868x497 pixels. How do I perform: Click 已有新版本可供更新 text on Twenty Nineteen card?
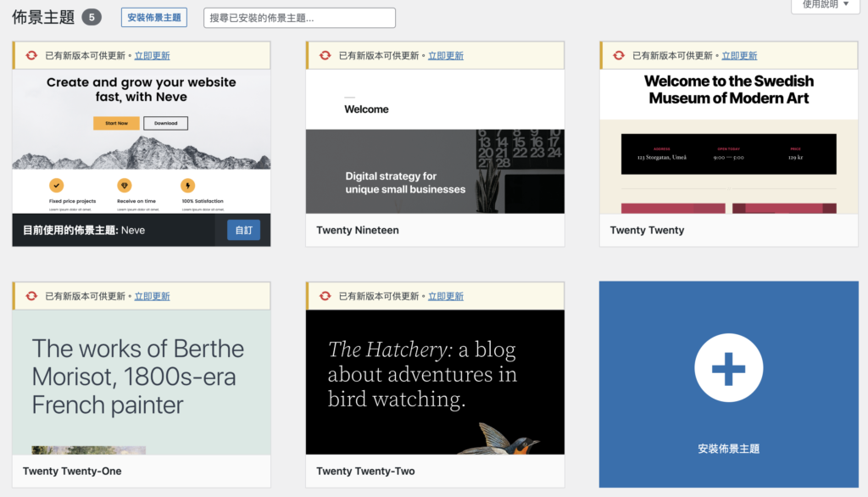click(379, 55)
